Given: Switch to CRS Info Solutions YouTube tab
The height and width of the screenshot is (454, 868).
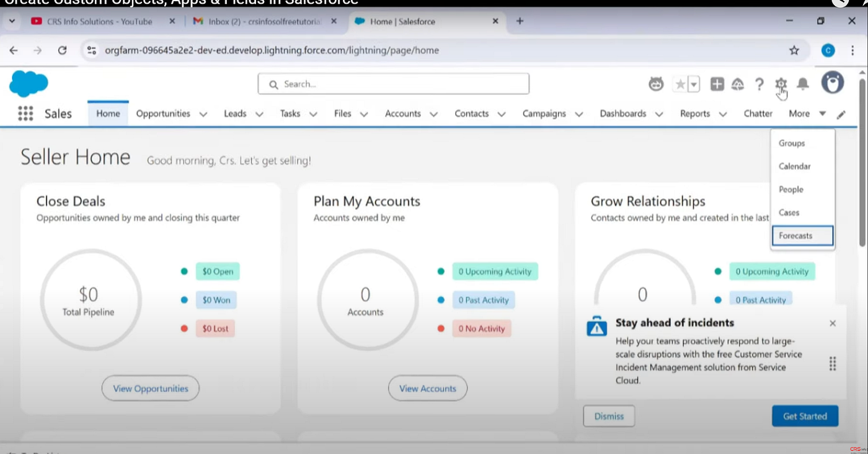Looking at the screenshot, I should pyautogui.click(x=99, y=21).
